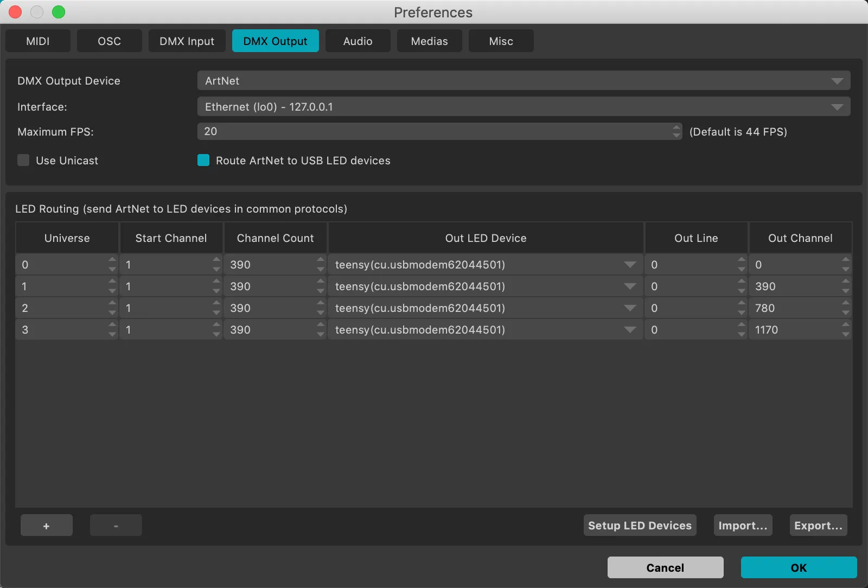Open the Medias tab
Image resolution: width=868 pixels, height=588 pixels.
point(430,41)
